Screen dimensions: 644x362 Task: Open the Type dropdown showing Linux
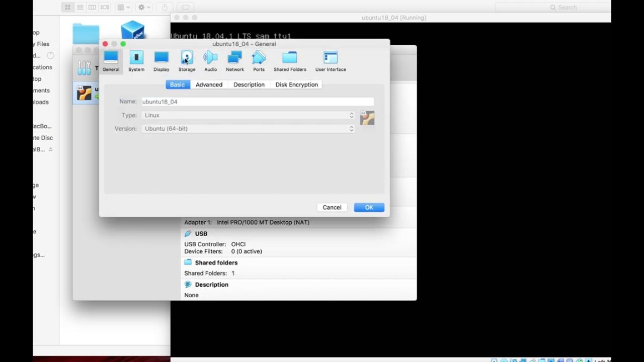point(248,115)
